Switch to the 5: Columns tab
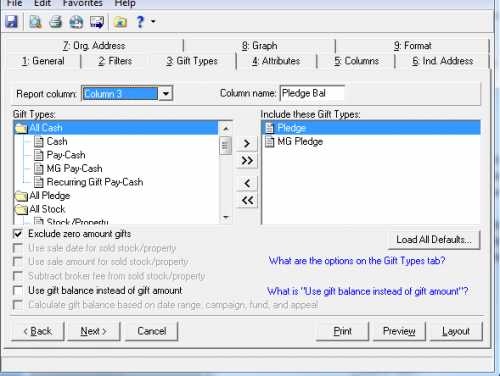500x376 pixels. click(x=357, y=61)
